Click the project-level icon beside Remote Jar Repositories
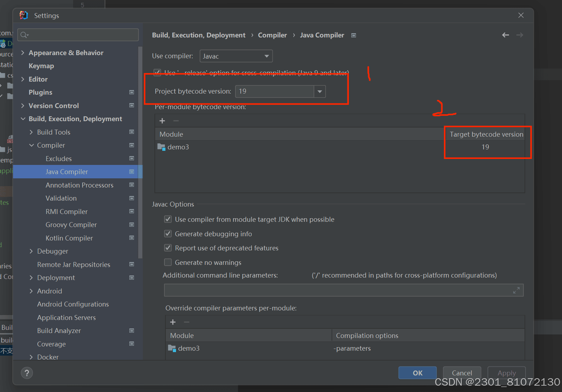This screenshot has width=562, height=392. point(131,264)
